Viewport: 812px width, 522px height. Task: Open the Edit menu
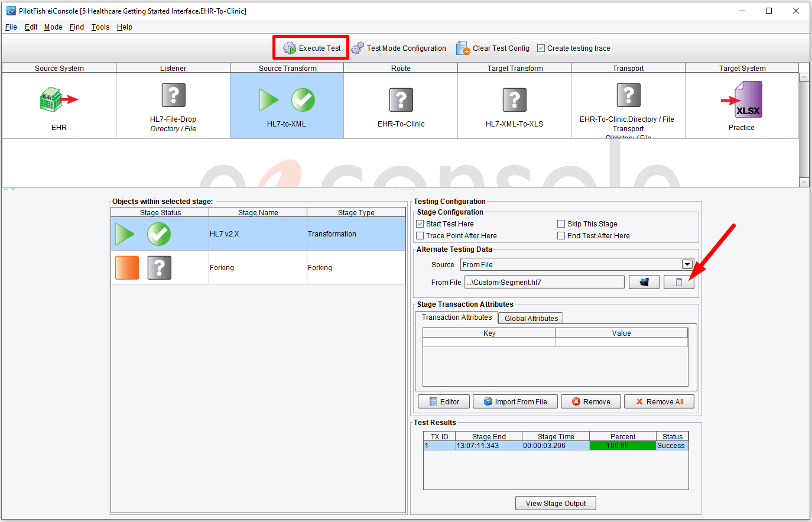coord(31,27)
